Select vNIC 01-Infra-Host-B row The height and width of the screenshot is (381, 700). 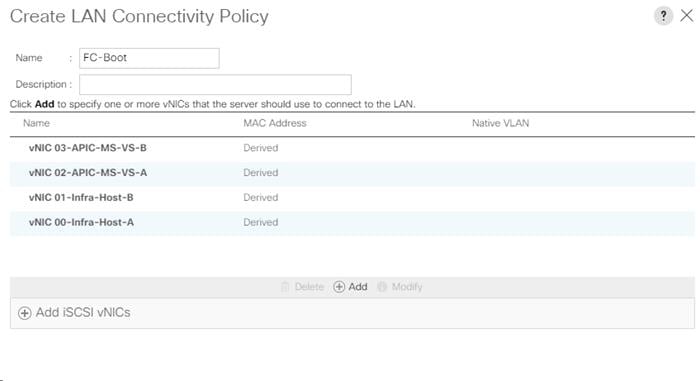click(x=352, y=197)
